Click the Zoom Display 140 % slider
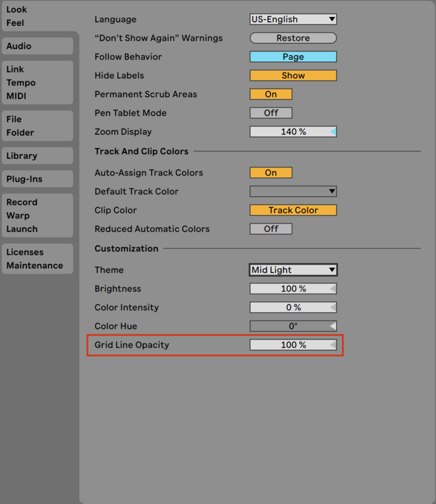Image resolution: width=436 pixels, height=504 pixels. (x=293, y=132)
